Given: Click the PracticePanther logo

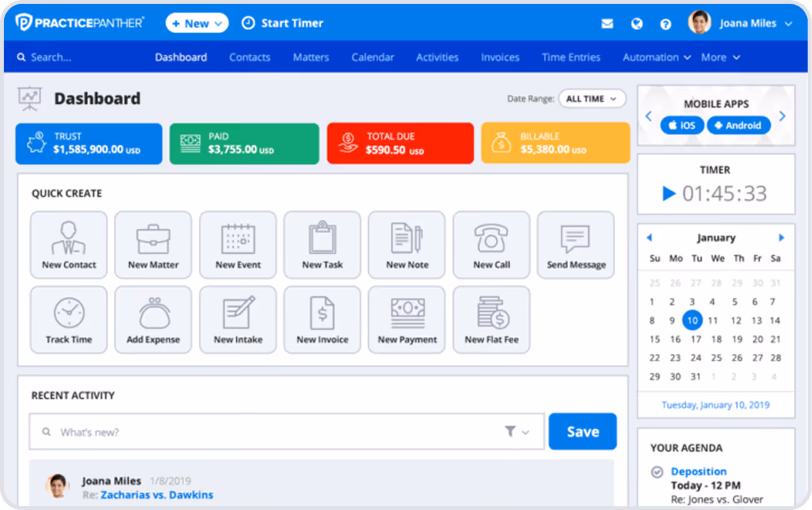Looking at the screenshot, I should click(x=79, y=22).
